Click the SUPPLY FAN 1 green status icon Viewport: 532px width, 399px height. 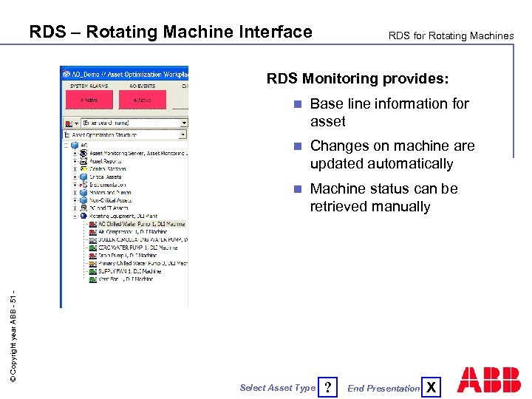coord(92,272)
